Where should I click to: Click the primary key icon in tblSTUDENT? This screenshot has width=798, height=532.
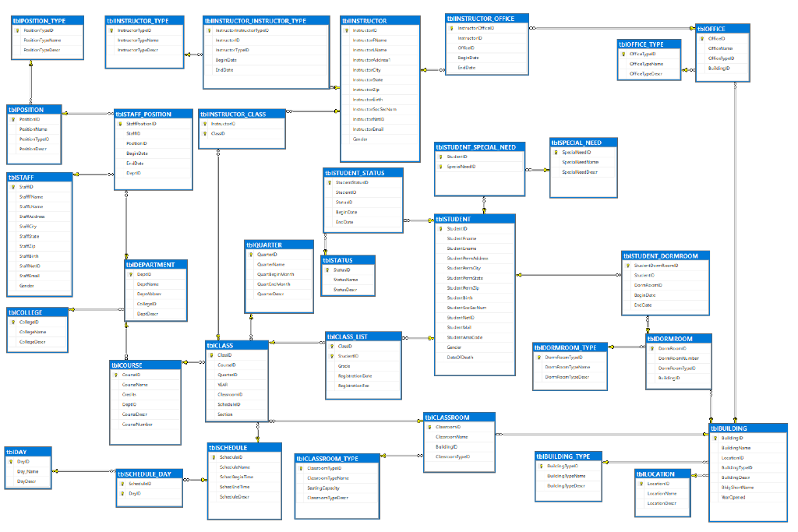pos(439,228)
